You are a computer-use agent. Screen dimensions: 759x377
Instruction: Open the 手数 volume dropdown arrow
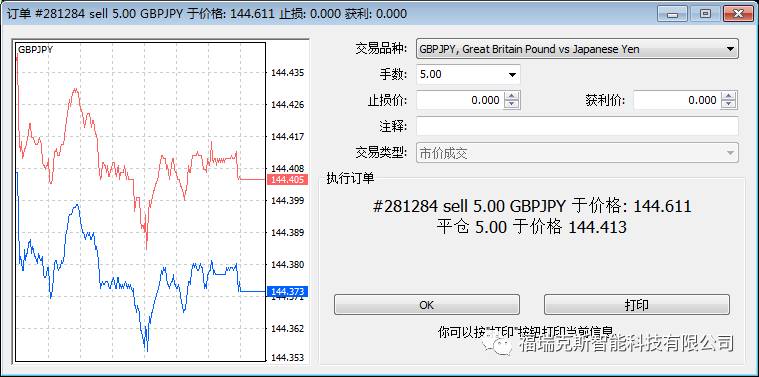pyautogui.click(x=512, y=75)
